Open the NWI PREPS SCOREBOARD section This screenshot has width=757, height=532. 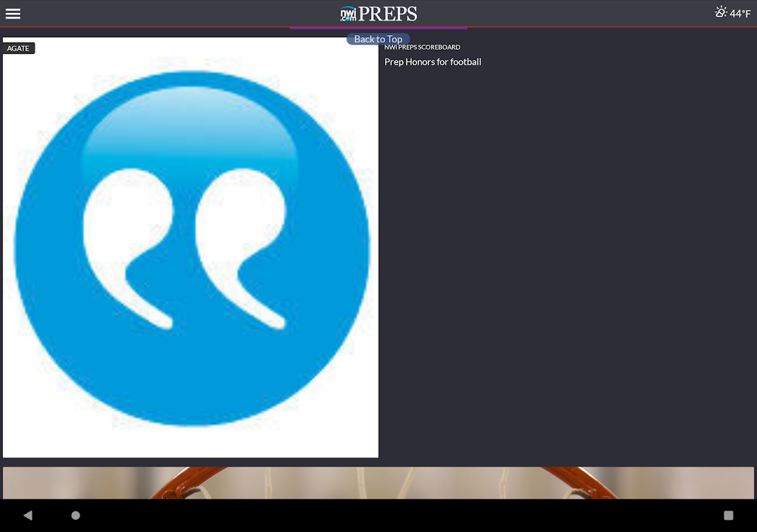[x=422, y=47]
